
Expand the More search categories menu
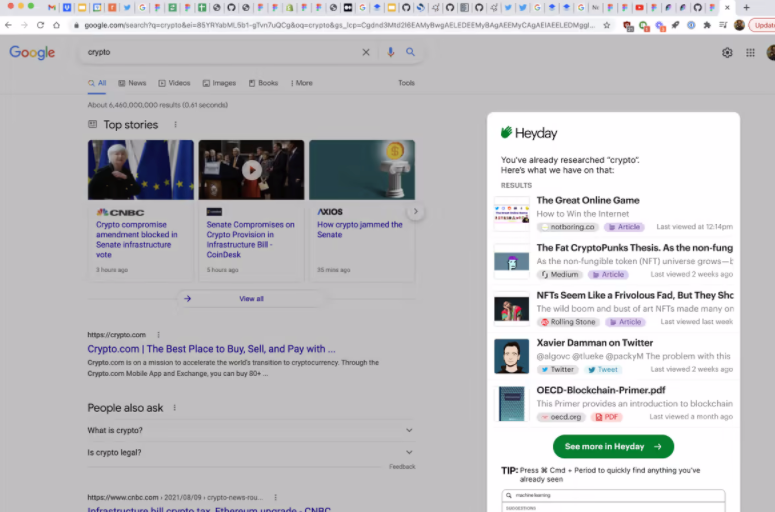click(301, 83)
